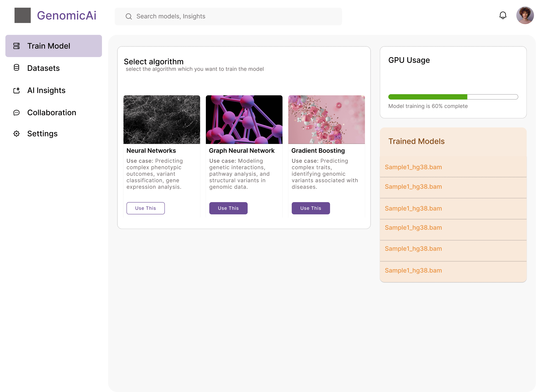Use This for Gradient Boosting

pyautogui.click(x=310, y=208)
